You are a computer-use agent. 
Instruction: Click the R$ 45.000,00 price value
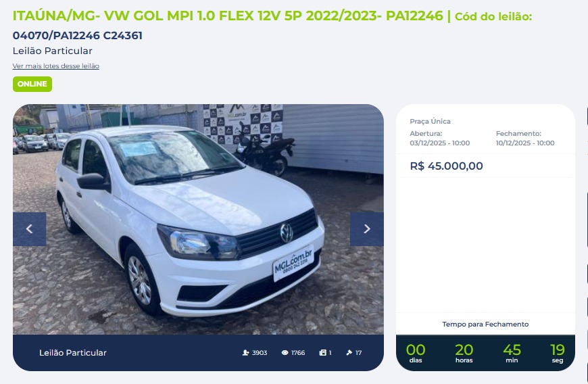446,166
